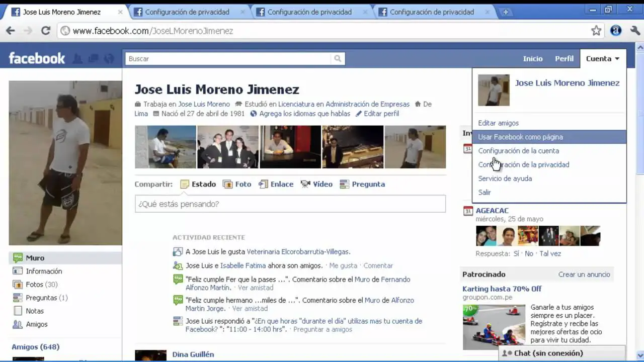This screenshot has width=644, height=362.
Task: Click the Buscar search field
Action: click(229, 59)
